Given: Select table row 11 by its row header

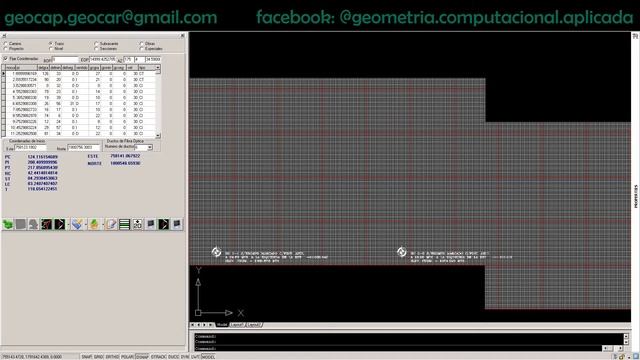Looking at the screenshot, I should pyautogui.click(x=3, y=133).
